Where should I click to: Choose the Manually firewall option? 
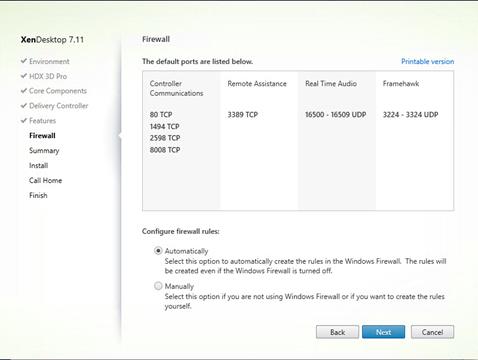[x=158, y=286]
